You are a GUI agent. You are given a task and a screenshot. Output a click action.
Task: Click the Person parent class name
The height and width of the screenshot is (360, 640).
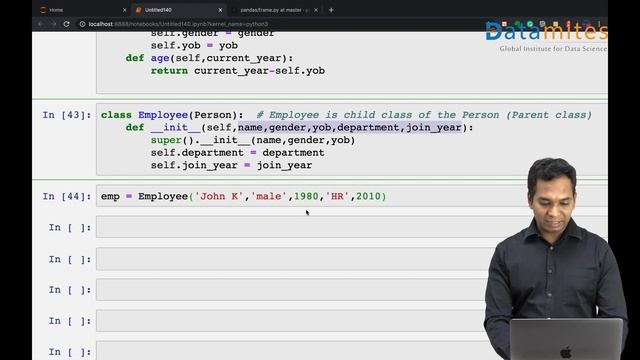point(213,115)
